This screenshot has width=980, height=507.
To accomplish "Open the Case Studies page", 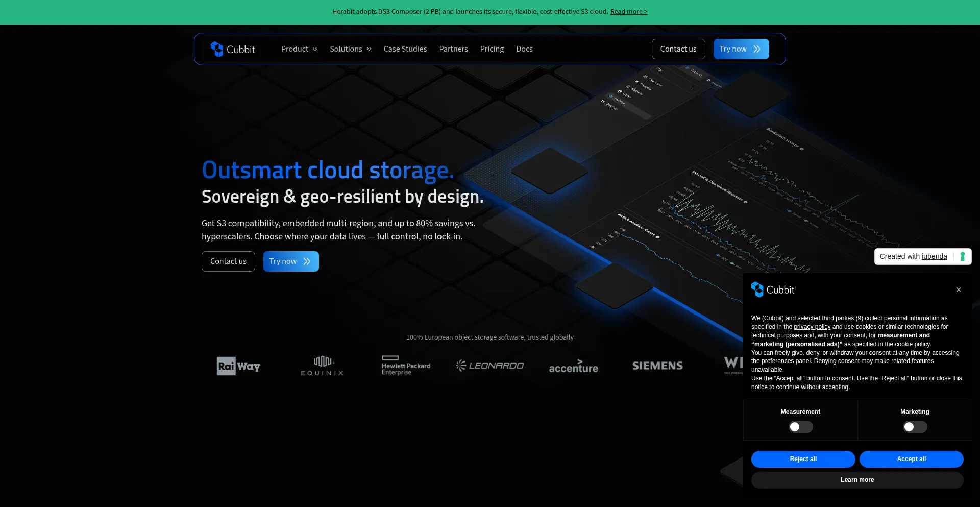I will click(405, 49).
